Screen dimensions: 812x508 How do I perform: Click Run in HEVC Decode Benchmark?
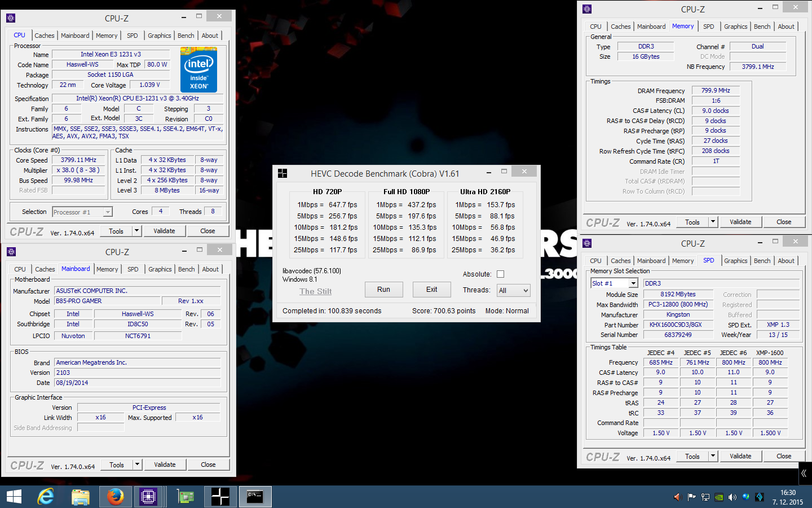(x=383, y=290)
